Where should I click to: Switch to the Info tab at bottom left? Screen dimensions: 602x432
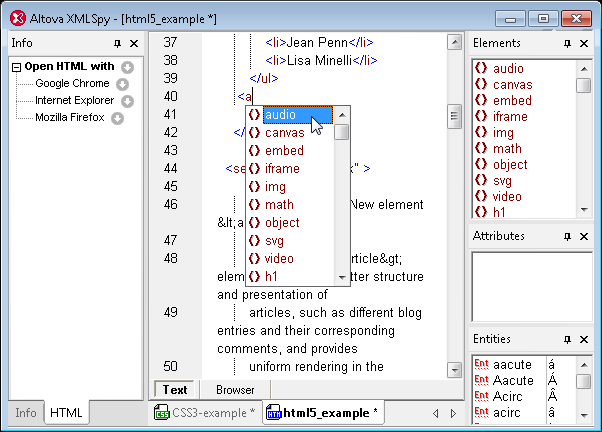(x=26, y=413)
